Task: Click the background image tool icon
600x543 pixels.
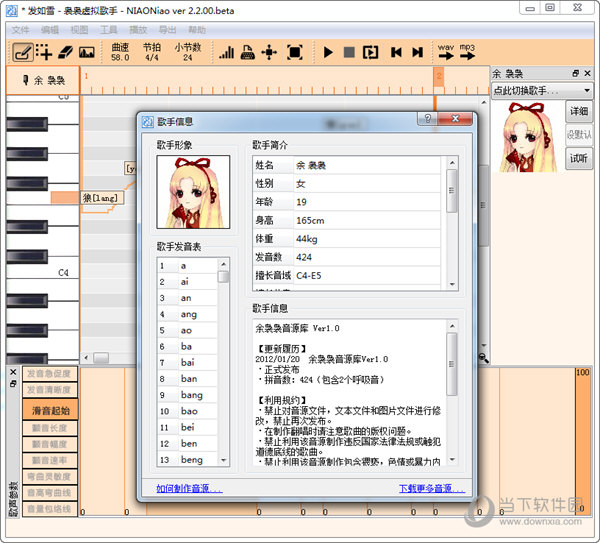Action: tap(87, 52)
